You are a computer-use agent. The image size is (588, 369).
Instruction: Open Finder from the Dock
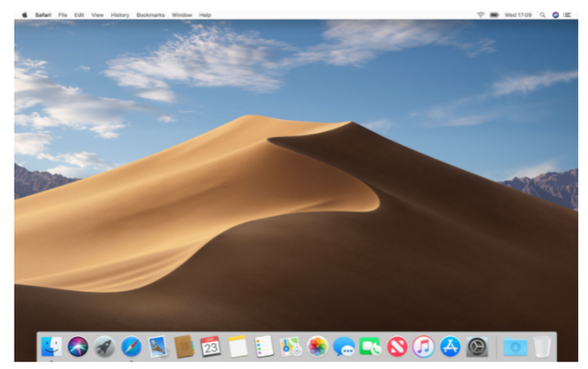click(x=51, y=347)
